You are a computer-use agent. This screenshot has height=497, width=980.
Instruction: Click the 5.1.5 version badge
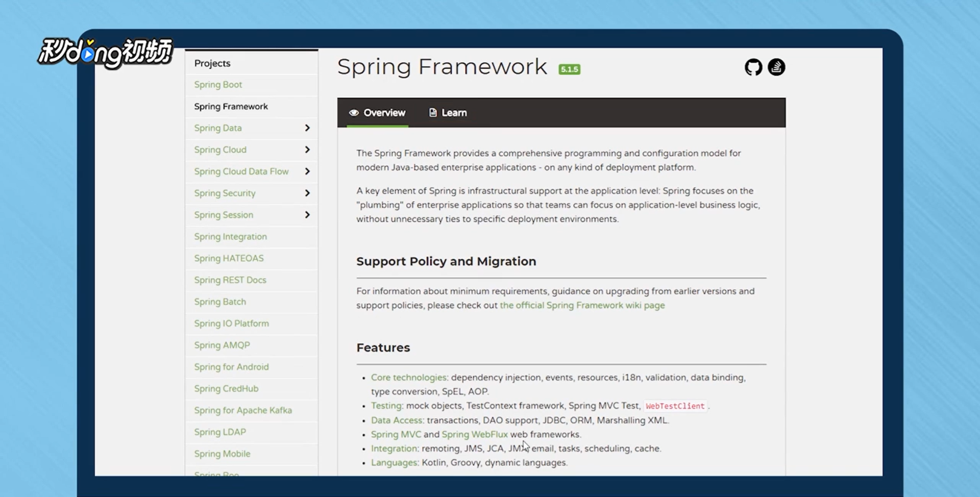click(x=570, y=69)
